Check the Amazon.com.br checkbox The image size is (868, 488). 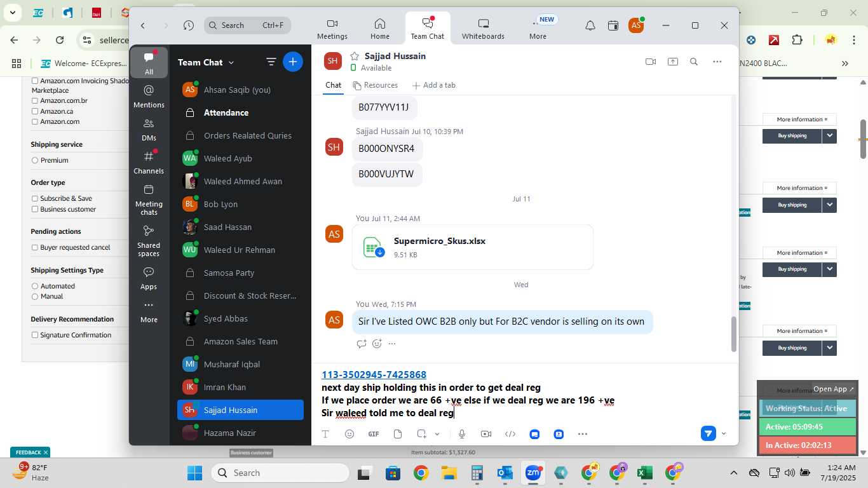tap(35, 101)
